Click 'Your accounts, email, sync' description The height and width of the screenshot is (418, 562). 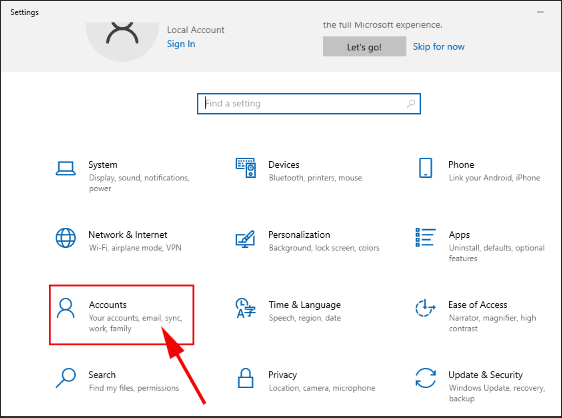click(136, 323)
